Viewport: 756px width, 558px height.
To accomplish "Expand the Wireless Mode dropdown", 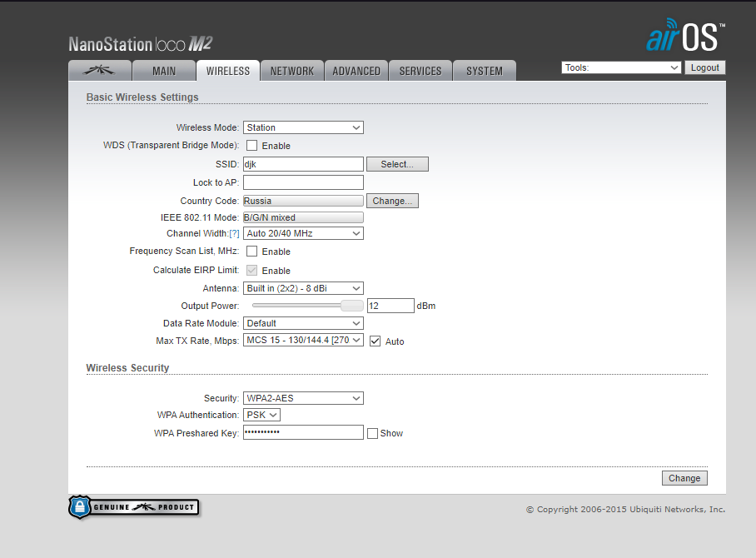I will pos(303,127).
